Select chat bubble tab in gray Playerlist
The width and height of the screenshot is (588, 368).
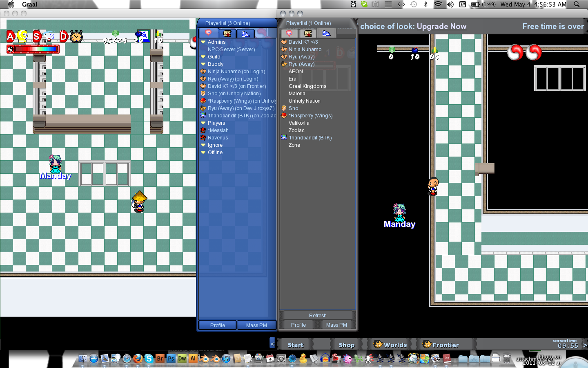tap(289, 34)
